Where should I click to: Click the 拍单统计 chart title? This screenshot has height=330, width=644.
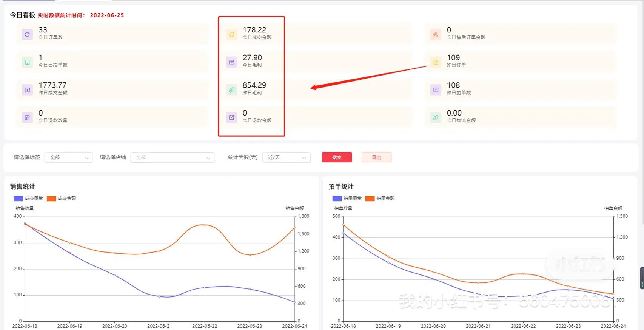pos(341,186)
